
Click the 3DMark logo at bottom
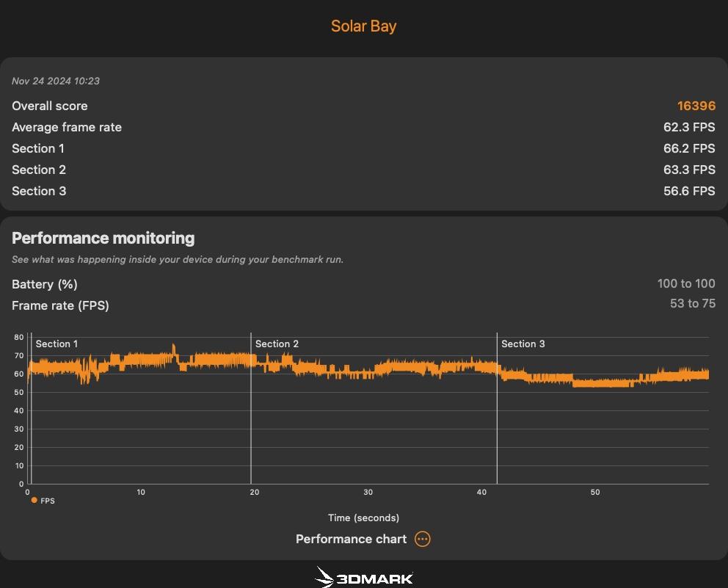(x=363, y=577)
